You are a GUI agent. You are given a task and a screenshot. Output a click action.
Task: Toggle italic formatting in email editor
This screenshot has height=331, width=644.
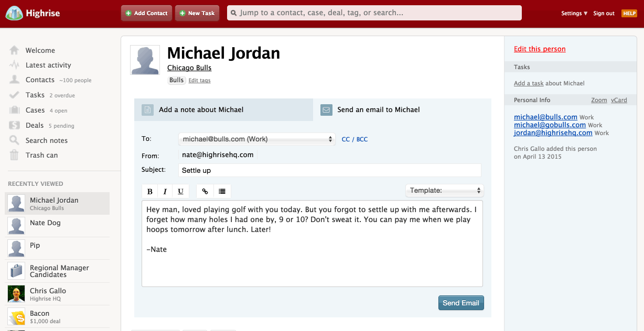(x=165, y=191)
